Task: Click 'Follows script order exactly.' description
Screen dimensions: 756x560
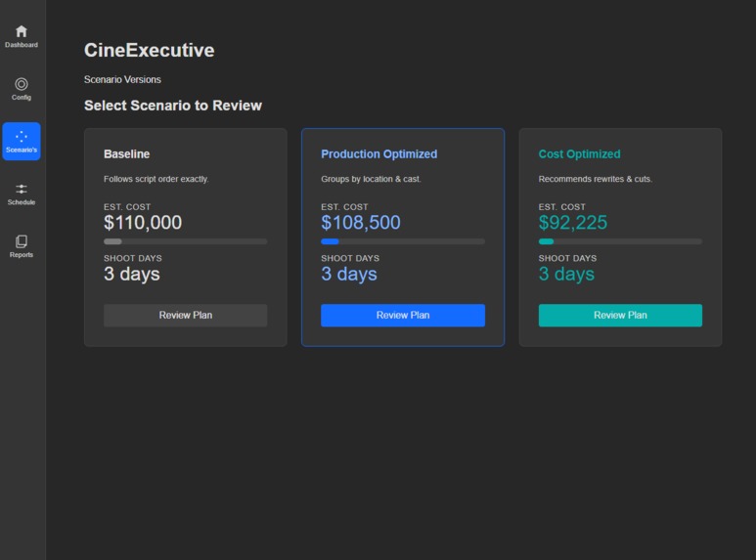Action: [156, 179]
